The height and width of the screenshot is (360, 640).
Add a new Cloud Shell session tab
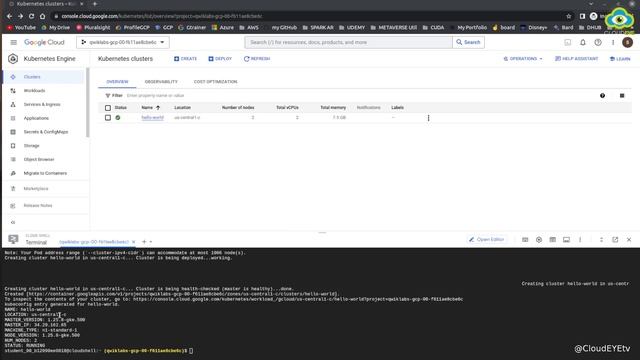(x=144, y=242)
